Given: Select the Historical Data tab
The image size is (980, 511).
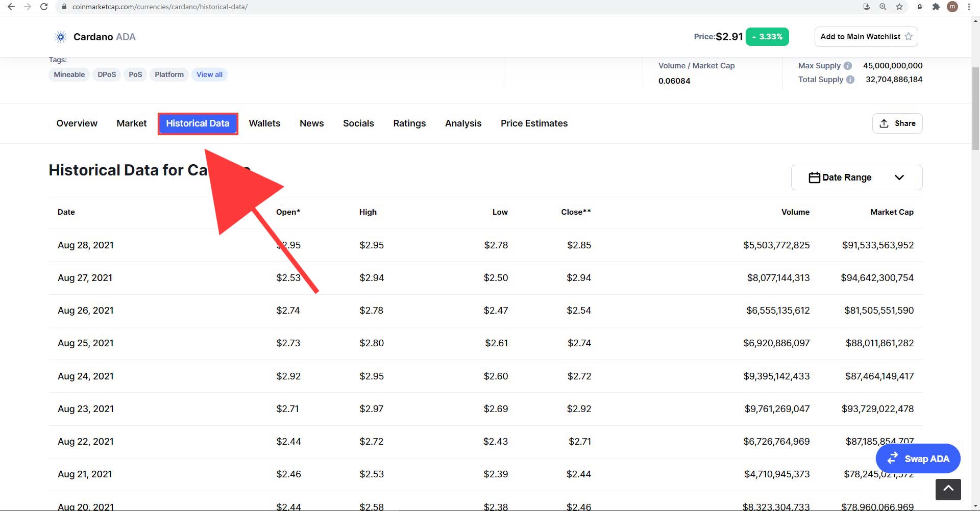Looking at the screenshot, I should point(198,123).
